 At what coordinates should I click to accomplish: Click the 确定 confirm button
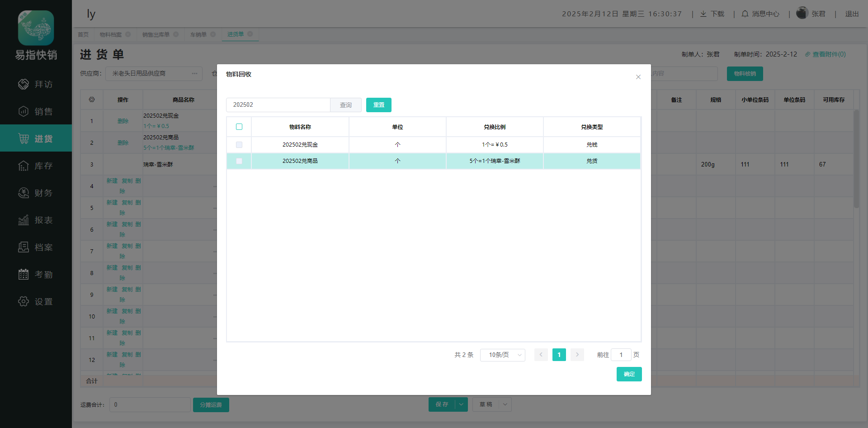[629, 374]
